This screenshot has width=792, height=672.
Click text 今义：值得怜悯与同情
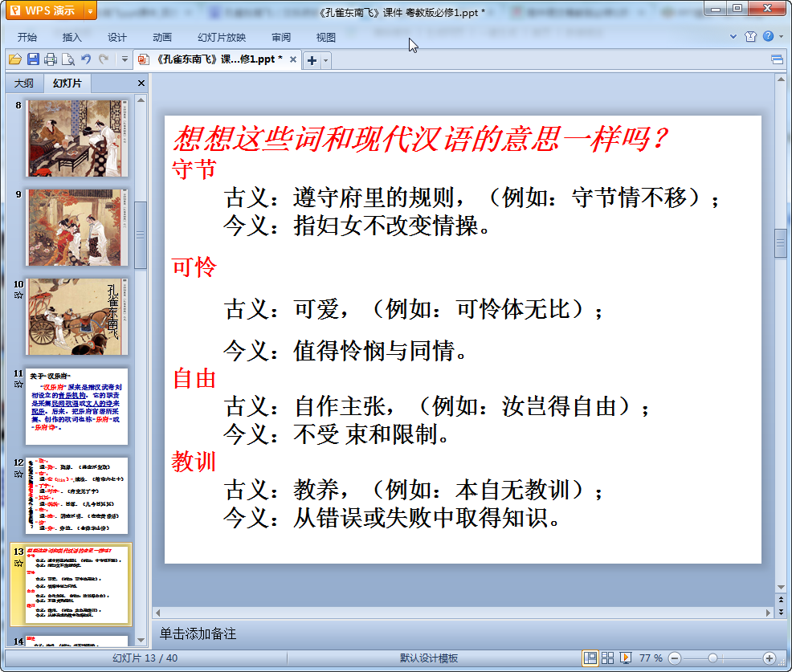(x=345, y=351)
